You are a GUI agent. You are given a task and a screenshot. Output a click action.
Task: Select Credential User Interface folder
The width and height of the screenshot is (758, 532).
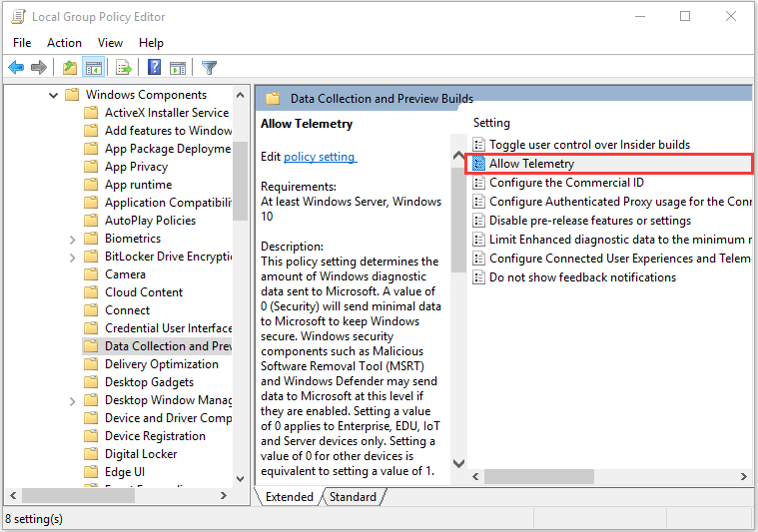point(168,328)
